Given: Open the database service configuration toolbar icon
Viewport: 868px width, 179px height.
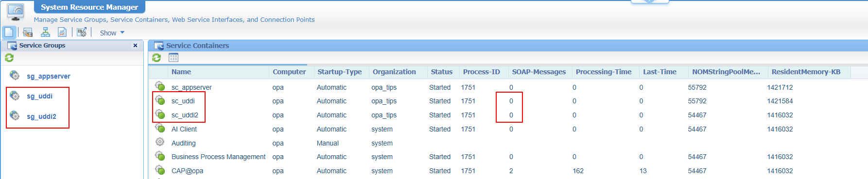Looking at the screenshot, I should tap(28, 33).
